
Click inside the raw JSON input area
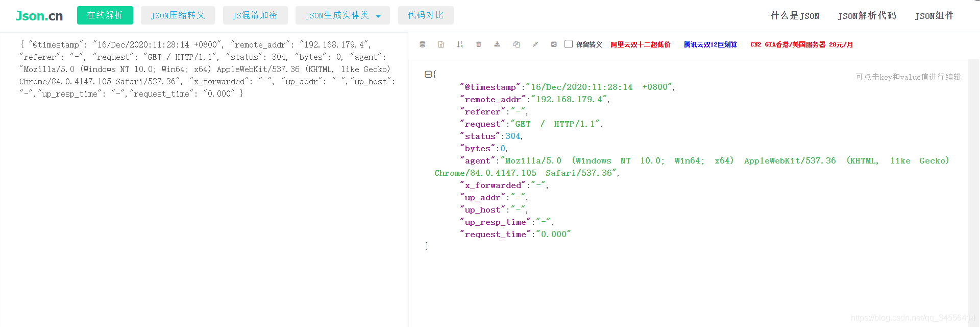[x=204, y=179]
